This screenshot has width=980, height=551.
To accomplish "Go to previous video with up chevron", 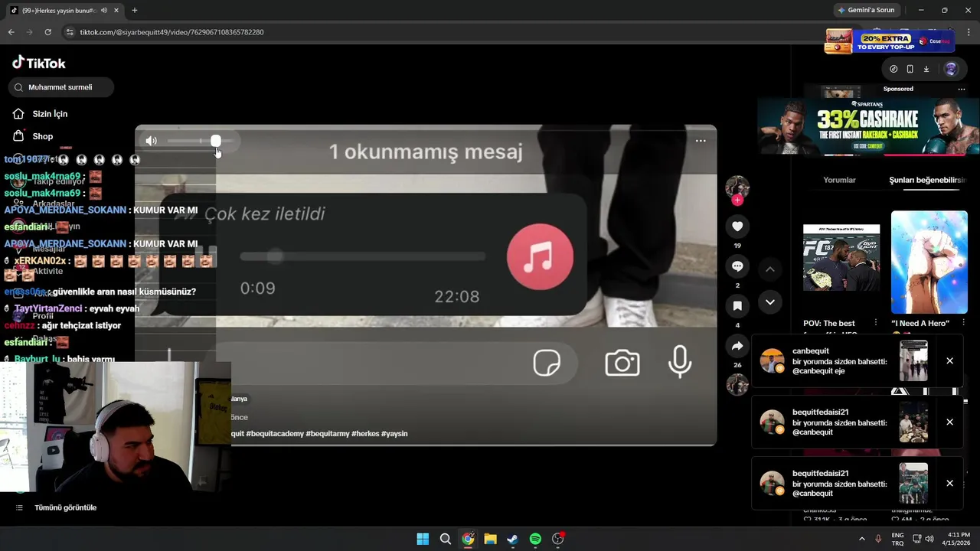I will [x=770, y=269].
